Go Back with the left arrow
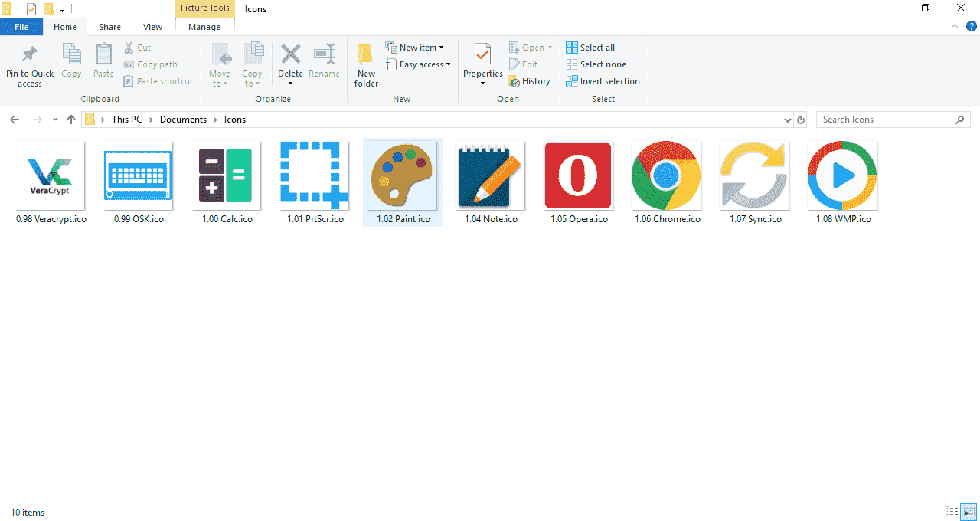Screen dimensions: 980x521 point(15,120)
